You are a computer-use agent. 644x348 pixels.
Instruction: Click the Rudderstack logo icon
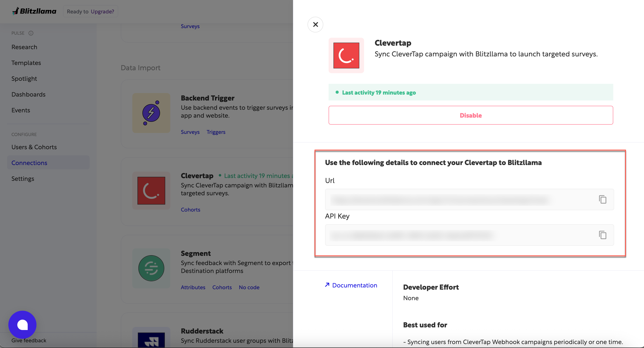click(151, 338)
